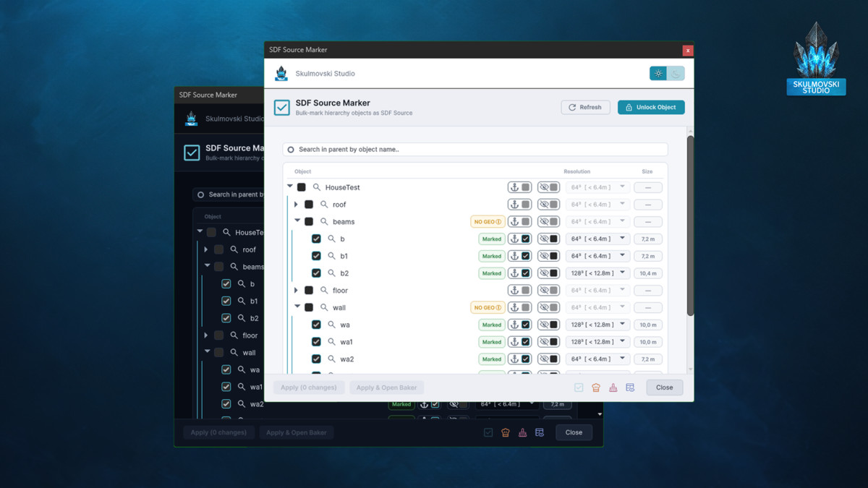Image resolution: width=868 pixels, height=488 pixels.
Task: Collapse the wall node in light window
Action: (297, 307)
